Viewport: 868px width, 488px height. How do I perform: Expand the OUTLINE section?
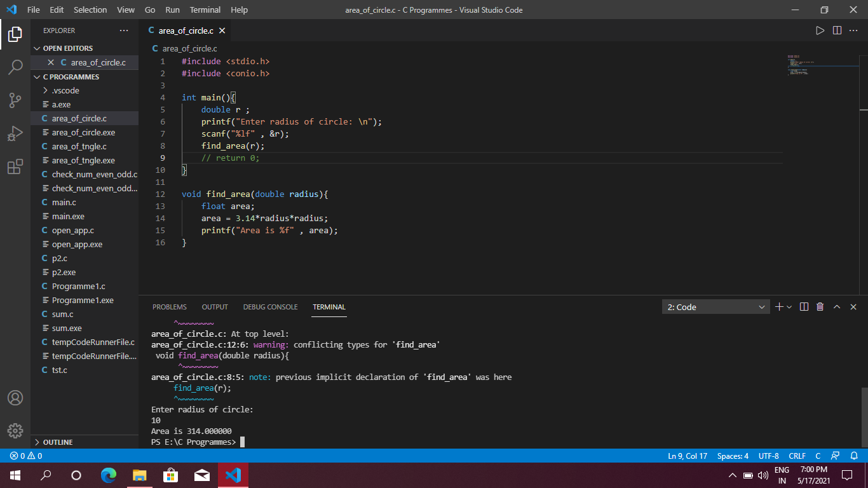58,442
